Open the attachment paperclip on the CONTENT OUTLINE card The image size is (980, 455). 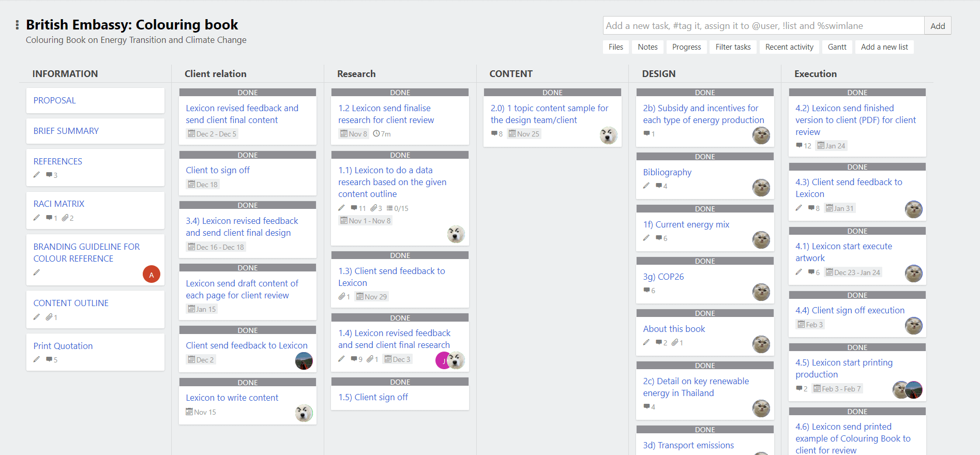pos(49,317)
